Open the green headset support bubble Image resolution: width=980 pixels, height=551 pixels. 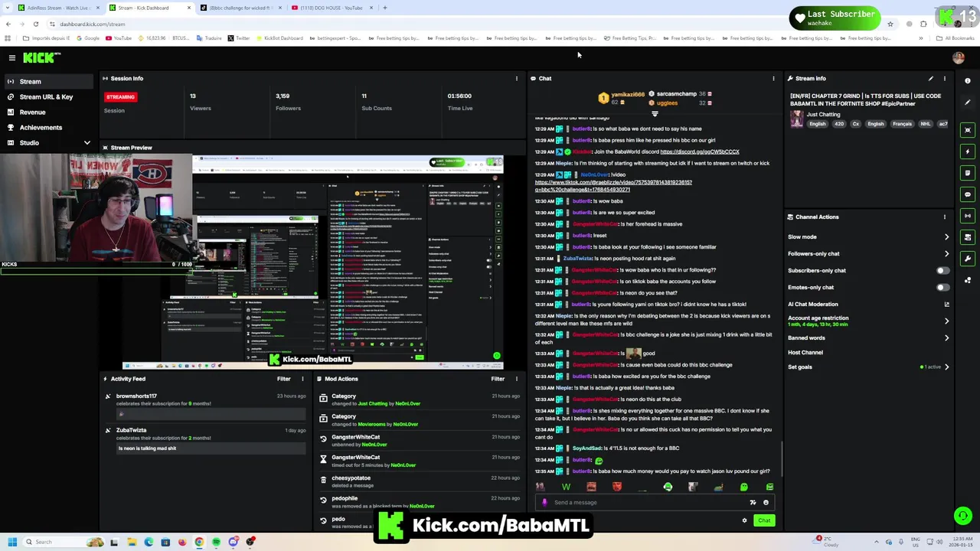(963, 516)
